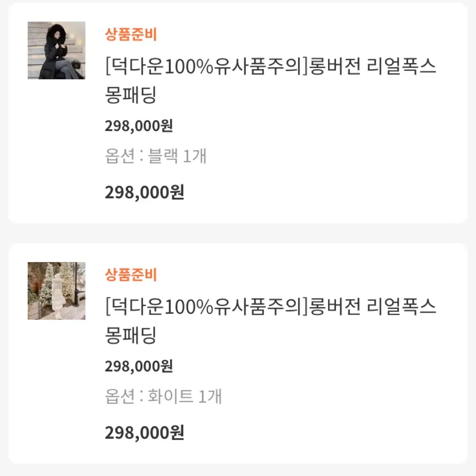Open the black coat product thumbnail
Image resolution: width=476 pixels, height=476 pixels.
coord(56,51)
